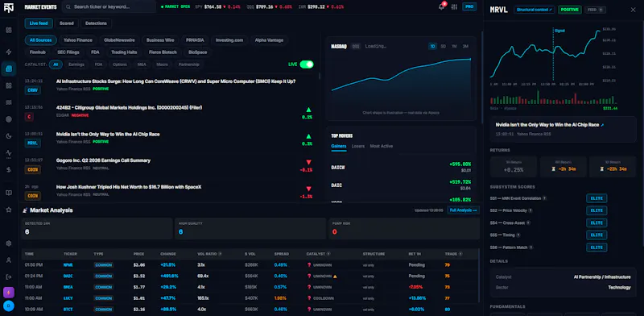Select the 3M chart range
644x316 pixels.
[x=465, y=47]
